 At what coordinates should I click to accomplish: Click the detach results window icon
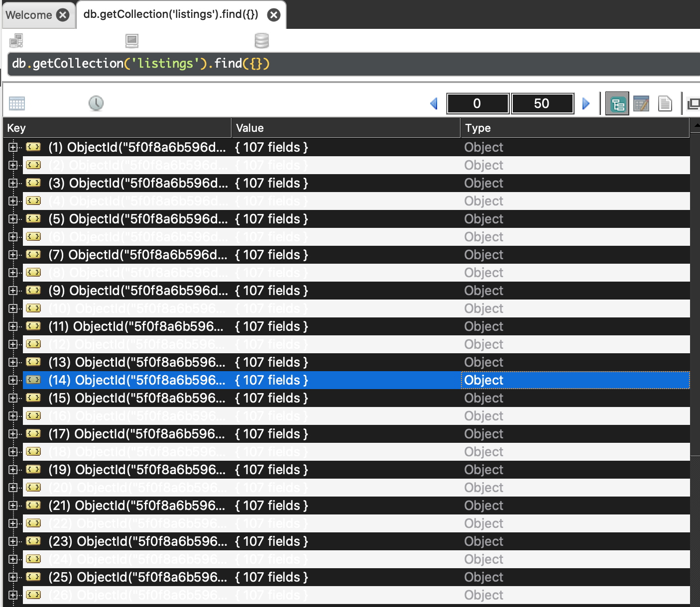coord(694,103)
